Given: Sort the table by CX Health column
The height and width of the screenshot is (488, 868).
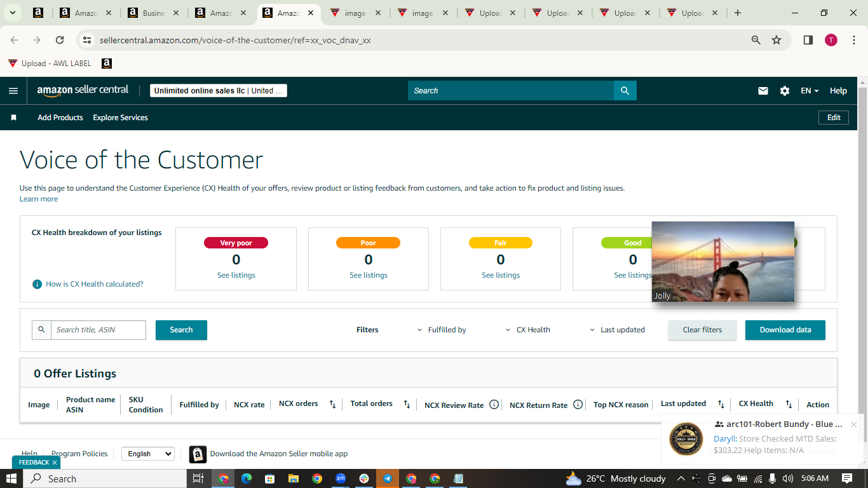Looking at the screenshot, I should pyautogui.click(x=789, y=404).
